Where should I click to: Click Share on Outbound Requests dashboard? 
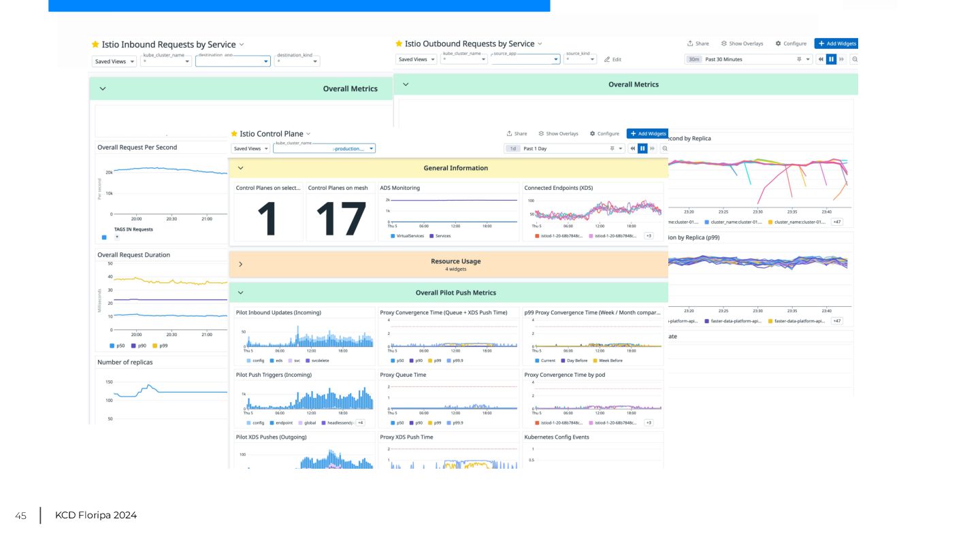click(x=698, y=44)
